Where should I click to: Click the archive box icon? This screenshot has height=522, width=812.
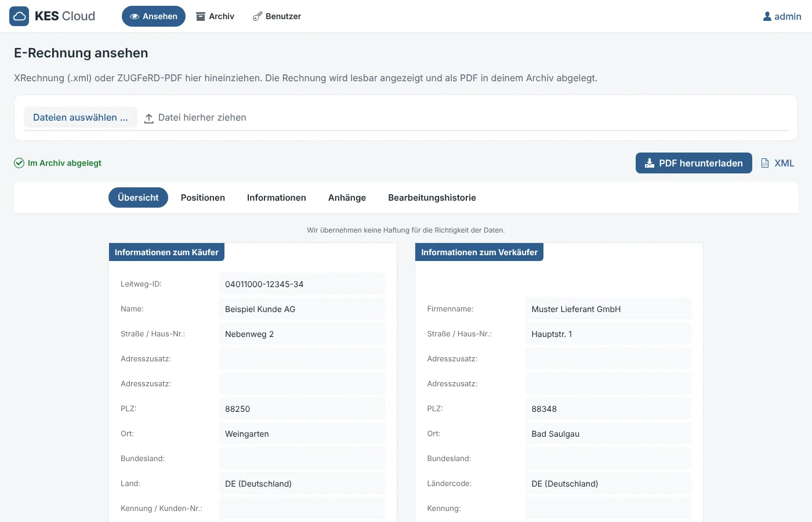(x=201, y=16)
